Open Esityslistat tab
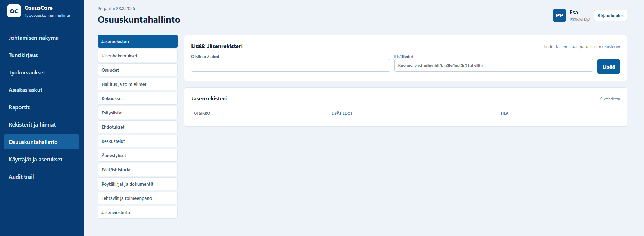This screenshot has width=644, height=236. point(138,113)
